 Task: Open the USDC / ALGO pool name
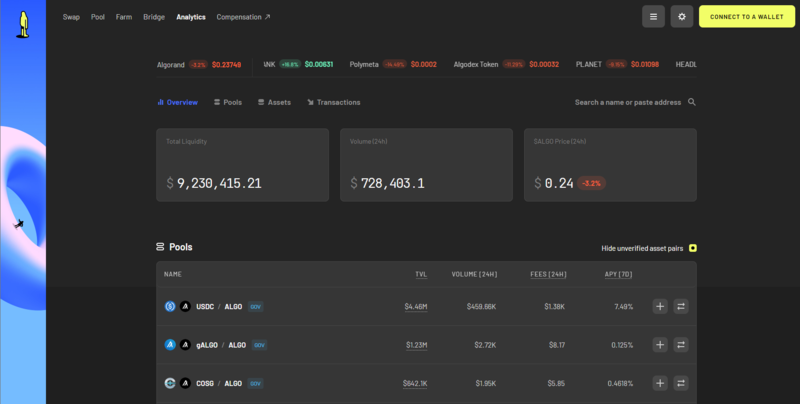click(x=219, y=307)
